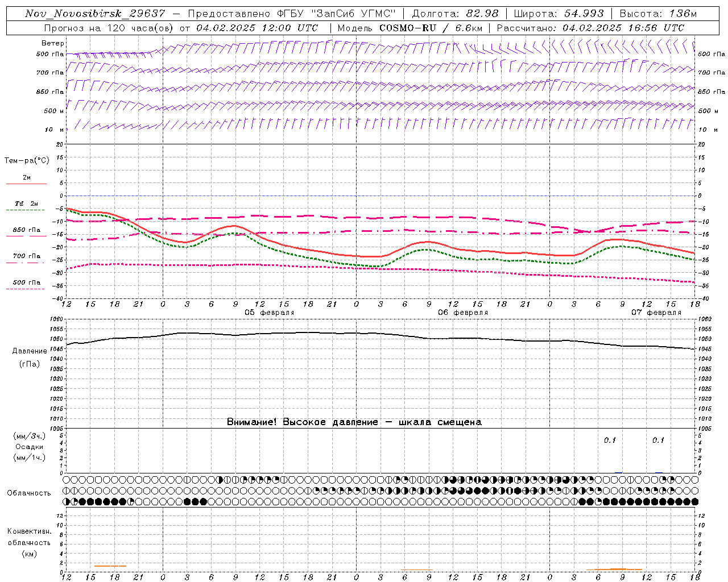
Task: Click the Давление label
Action: pos(30,351)
